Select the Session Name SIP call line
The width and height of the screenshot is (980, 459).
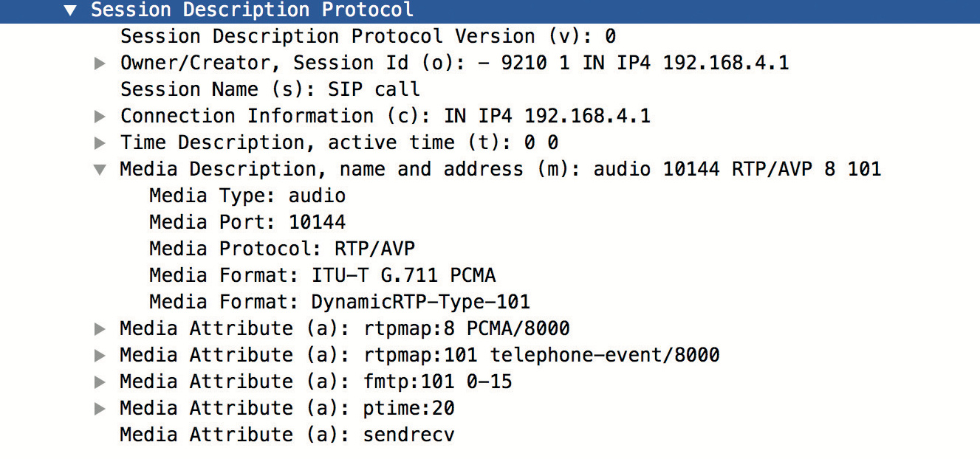(x=270, y=89)
